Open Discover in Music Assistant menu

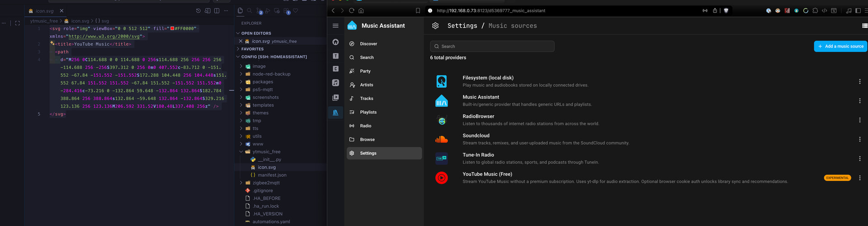[x=384, y=44]
